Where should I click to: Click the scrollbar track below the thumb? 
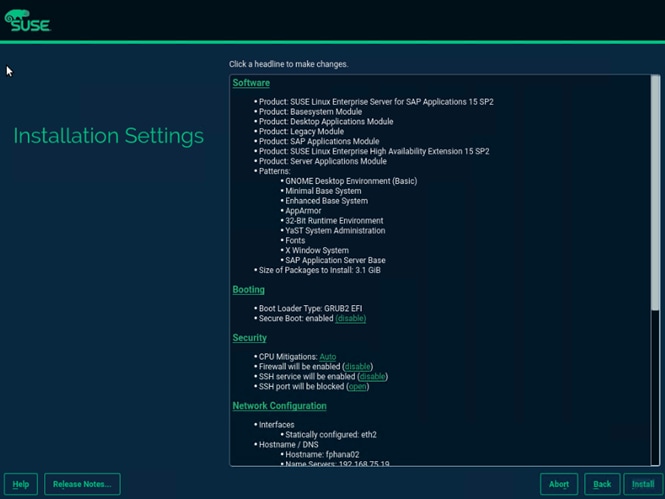tap(656, 388)
